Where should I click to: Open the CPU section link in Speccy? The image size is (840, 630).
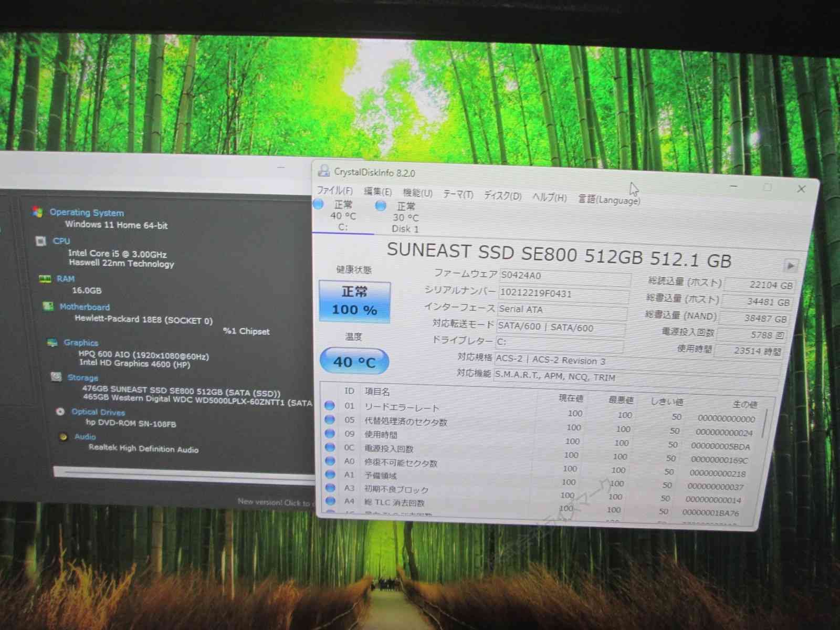tap(61, 240)
